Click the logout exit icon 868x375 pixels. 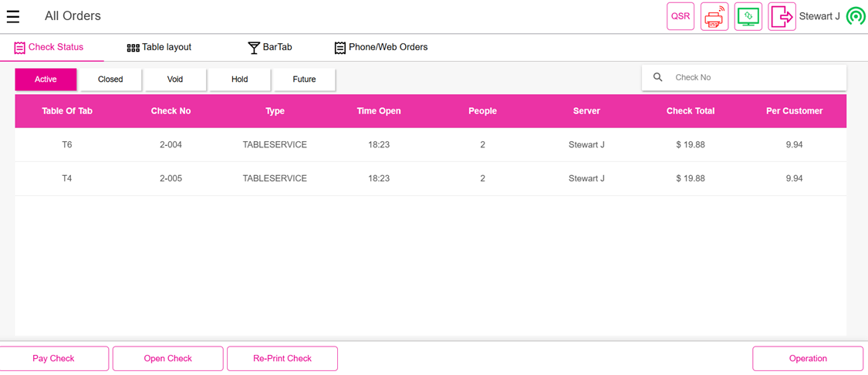pos(782,16)
